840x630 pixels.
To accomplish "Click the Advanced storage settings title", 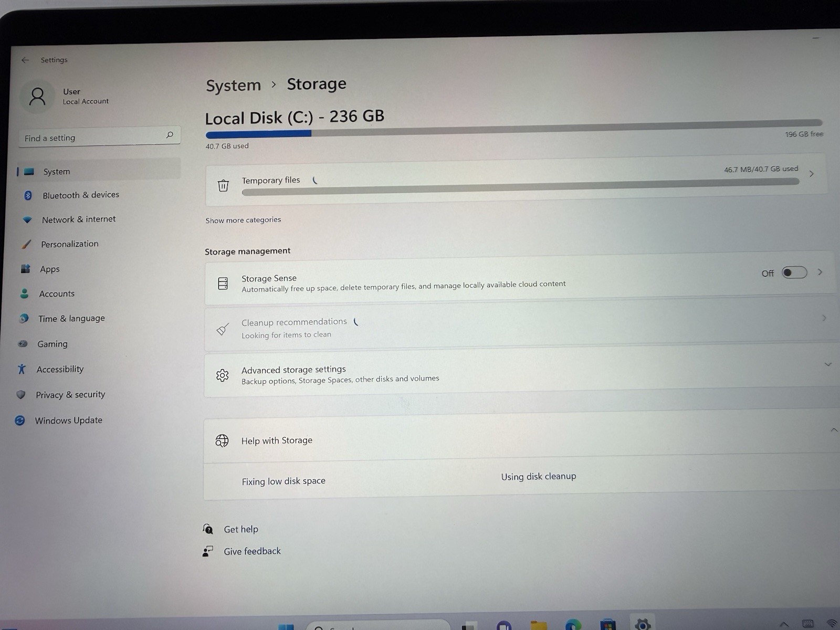I will click(293, 370).
